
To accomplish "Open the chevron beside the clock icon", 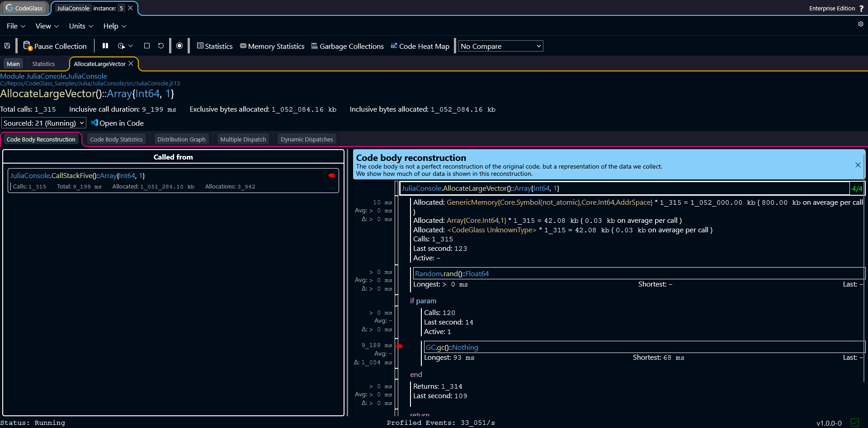I will pos(131,46).
